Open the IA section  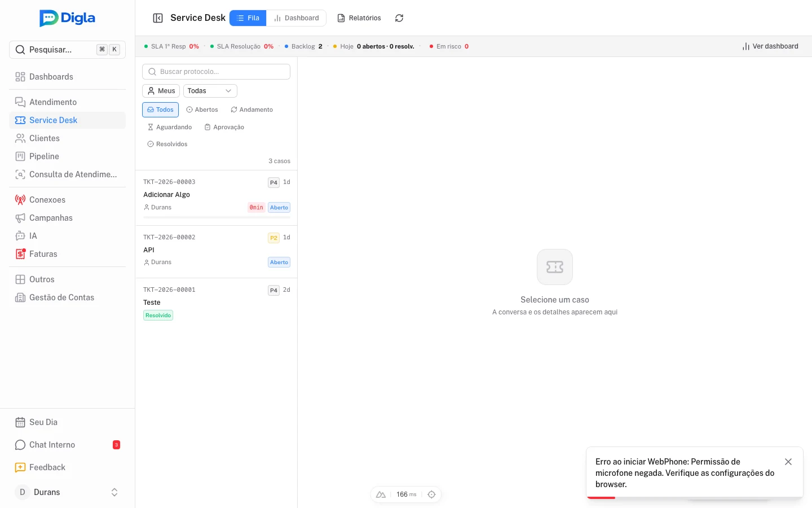click(x=68, y=236)
